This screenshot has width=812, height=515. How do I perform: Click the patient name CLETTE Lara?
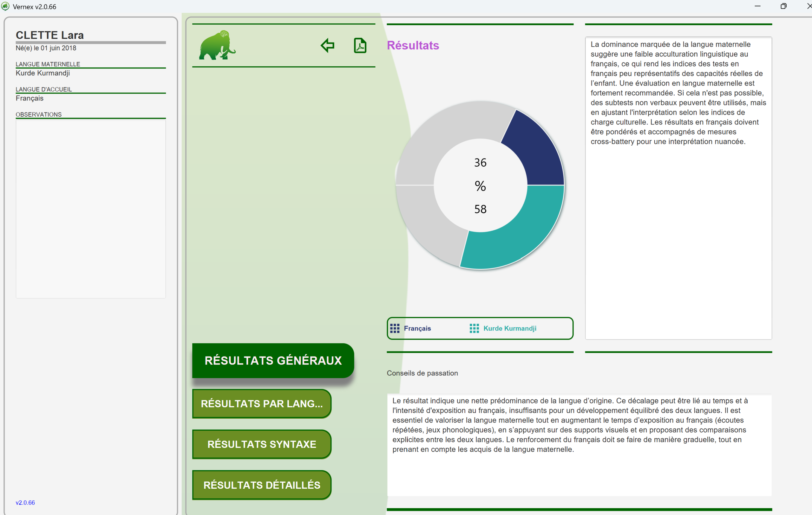[49, 35]
